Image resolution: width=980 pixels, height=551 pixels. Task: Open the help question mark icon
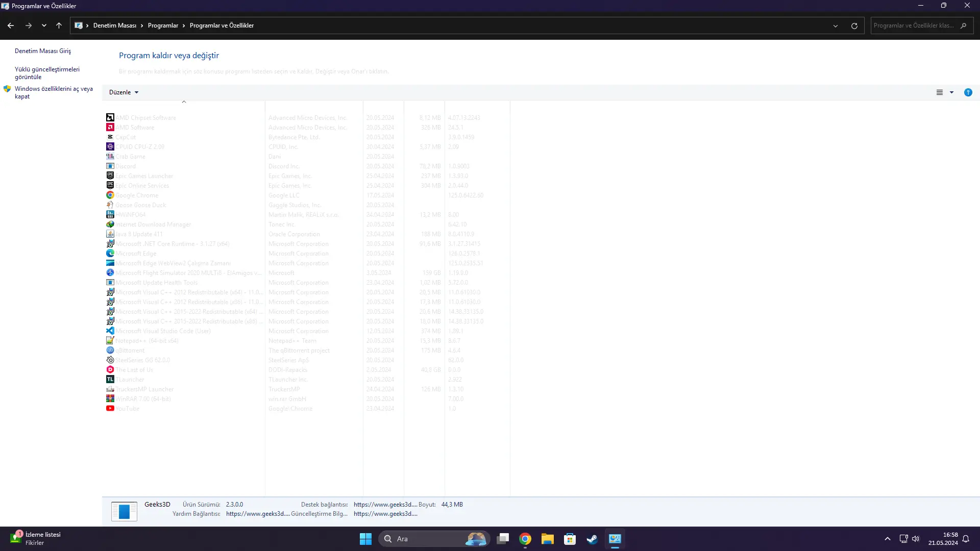(968, 92)
